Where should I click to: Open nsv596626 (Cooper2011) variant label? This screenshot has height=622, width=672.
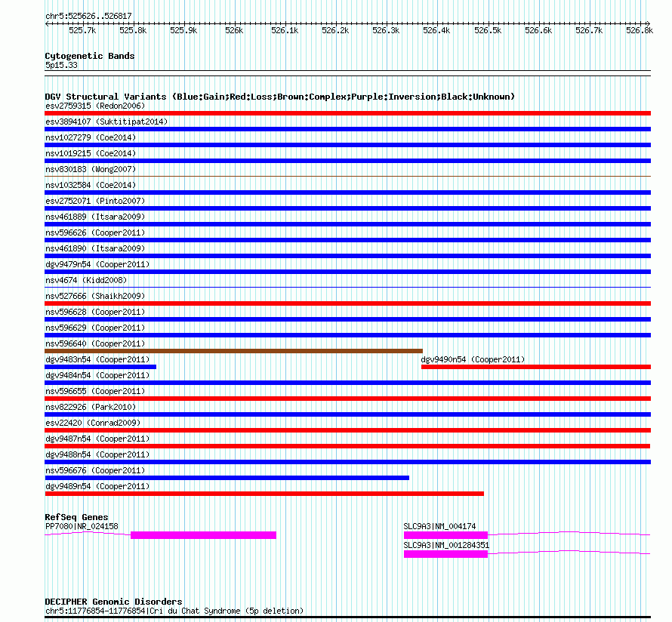[x=95, y=232]
